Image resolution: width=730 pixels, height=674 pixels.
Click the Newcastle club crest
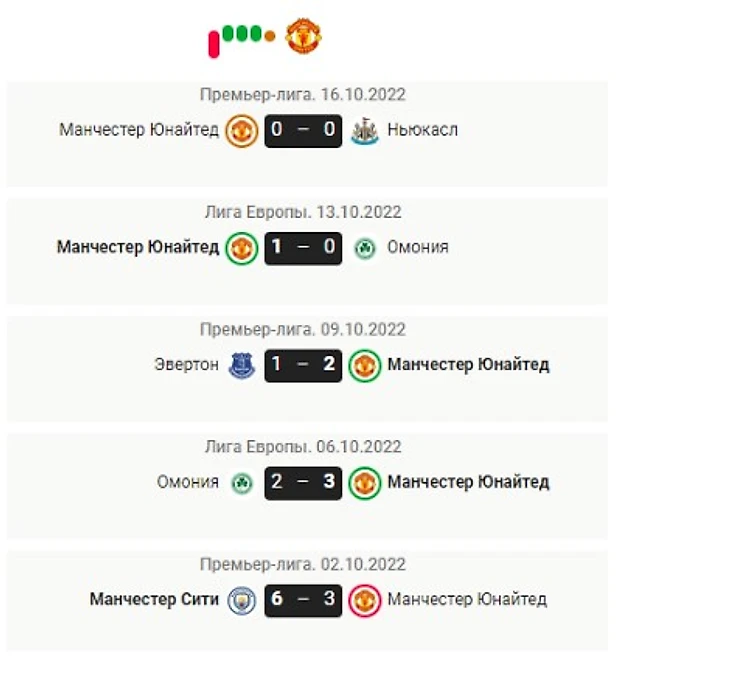[365, 131]
